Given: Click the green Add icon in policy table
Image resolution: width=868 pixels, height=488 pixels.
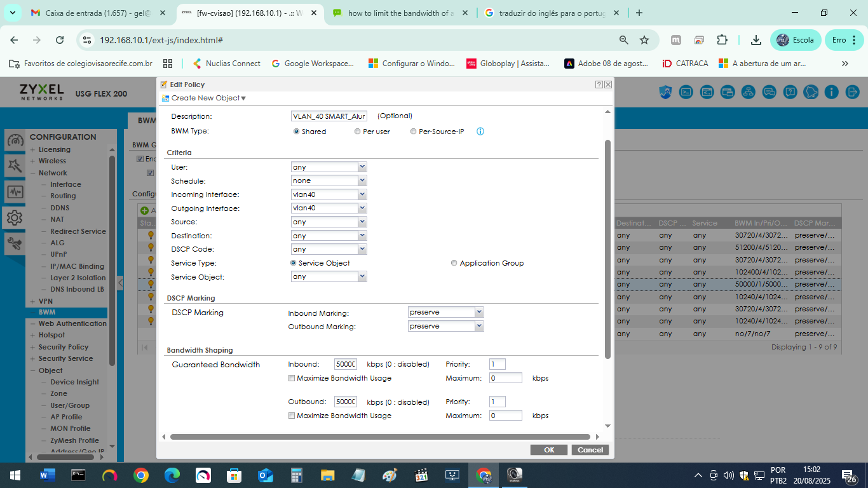Looking at the screenshot, I should click(144, 210).
